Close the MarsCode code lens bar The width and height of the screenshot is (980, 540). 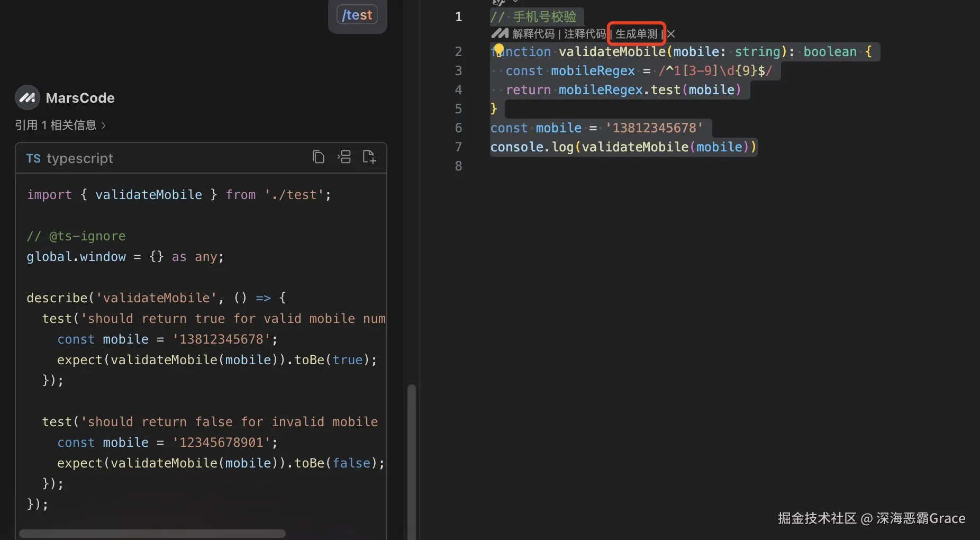(x=671, y=34)
